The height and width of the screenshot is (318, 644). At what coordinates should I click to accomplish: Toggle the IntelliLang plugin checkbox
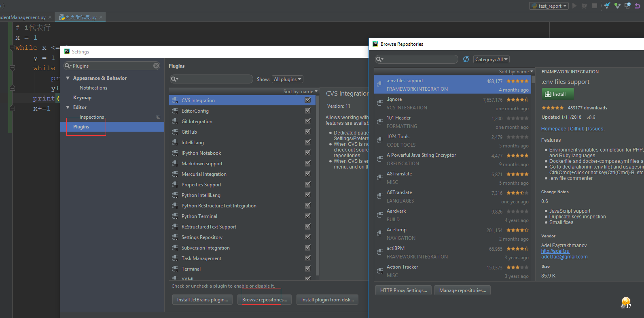pyautogui.click(x=308, y=142)
